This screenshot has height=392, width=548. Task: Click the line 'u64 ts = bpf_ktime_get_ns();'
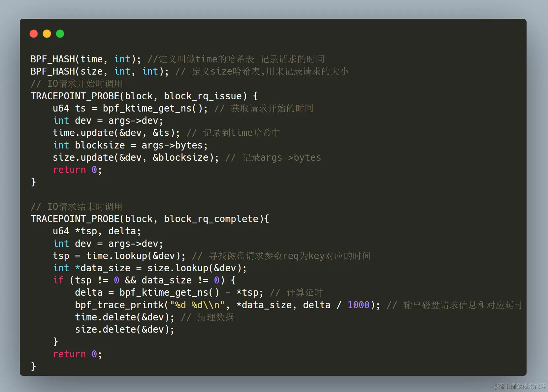(x=130, y=108)
